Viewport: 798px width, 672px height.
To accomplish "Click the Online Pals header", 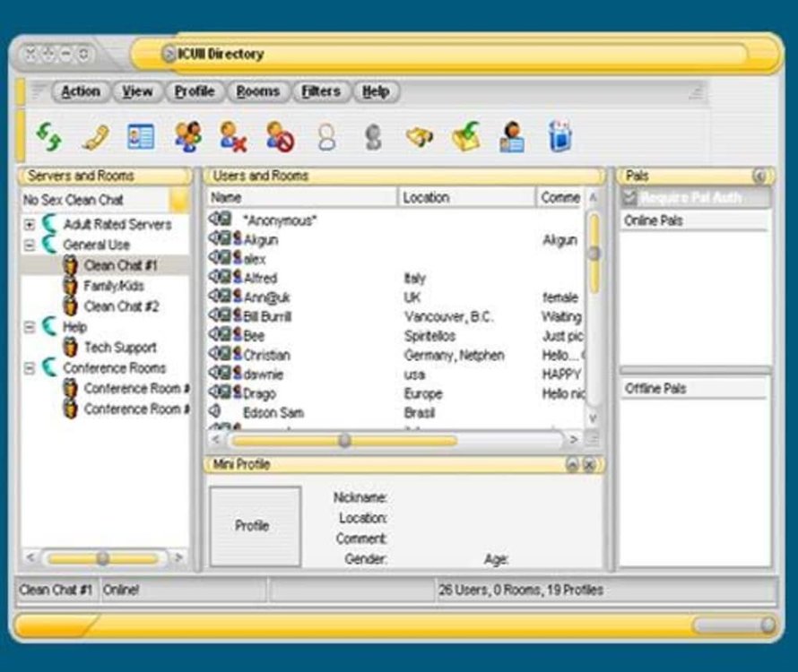I will [694, 220].
